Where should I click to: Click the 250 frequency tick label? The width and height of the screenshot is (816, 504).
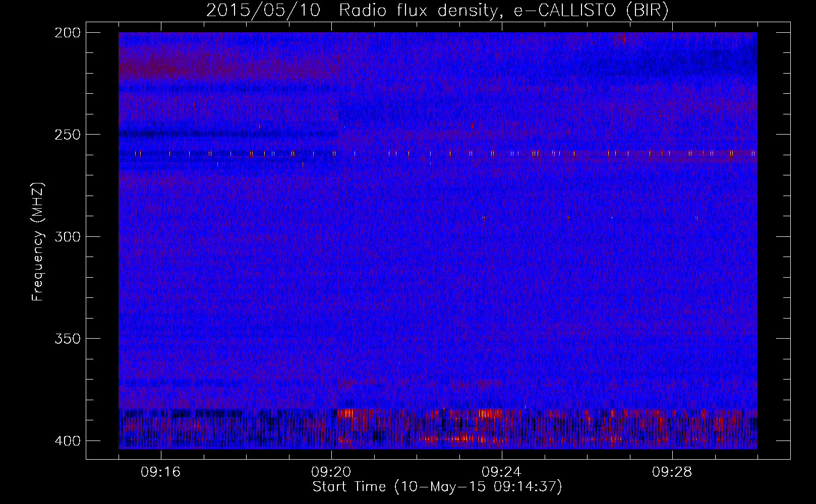click(68, 135)
